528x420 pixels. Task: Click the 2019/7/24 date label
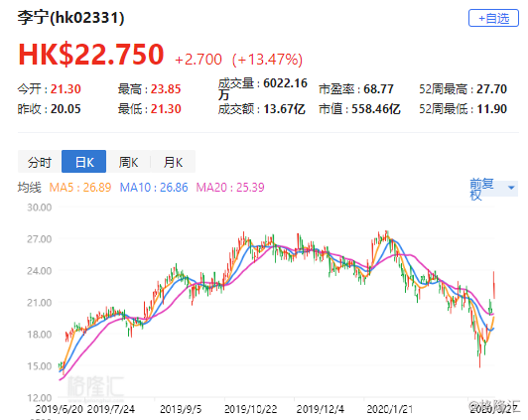click(x=111, y=409)
